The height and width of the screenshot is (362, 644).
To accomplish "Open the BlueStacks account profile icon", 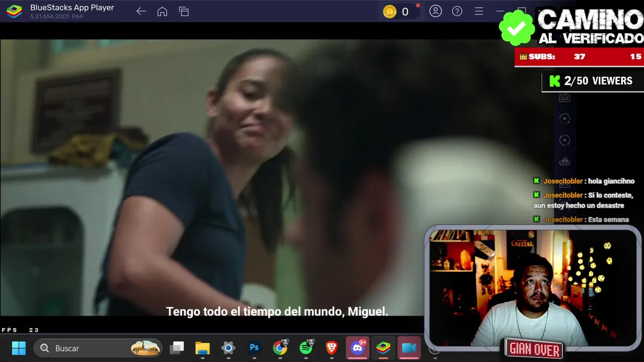I will click(x=436, y=11).
